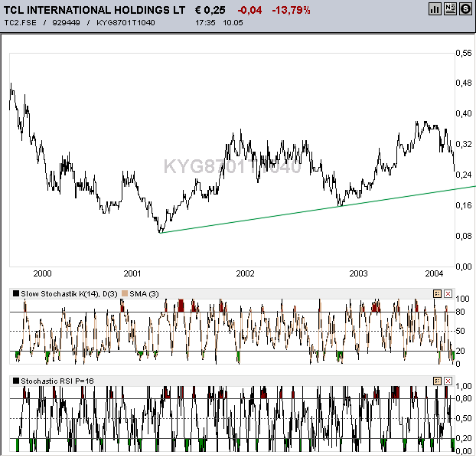Click the 0,08 price axis label
Viewport: 476px width, 458px height.
point(464,236)
